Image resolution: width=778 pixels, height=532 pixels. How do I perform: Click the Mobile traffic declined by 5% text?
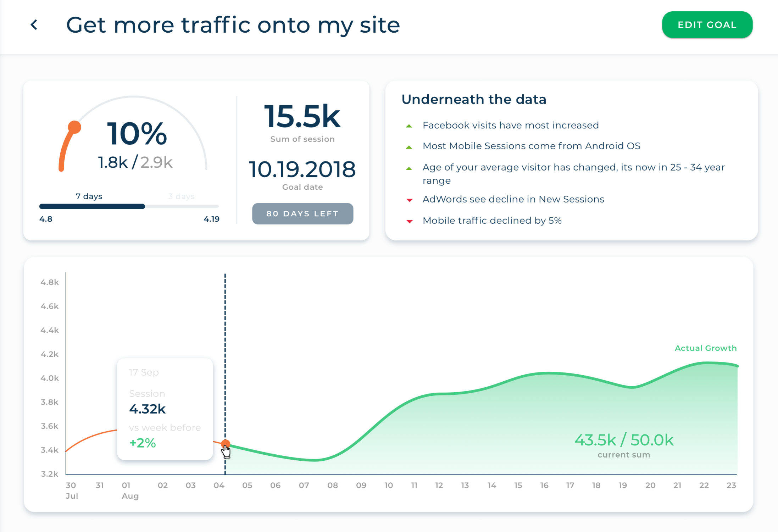492,221
